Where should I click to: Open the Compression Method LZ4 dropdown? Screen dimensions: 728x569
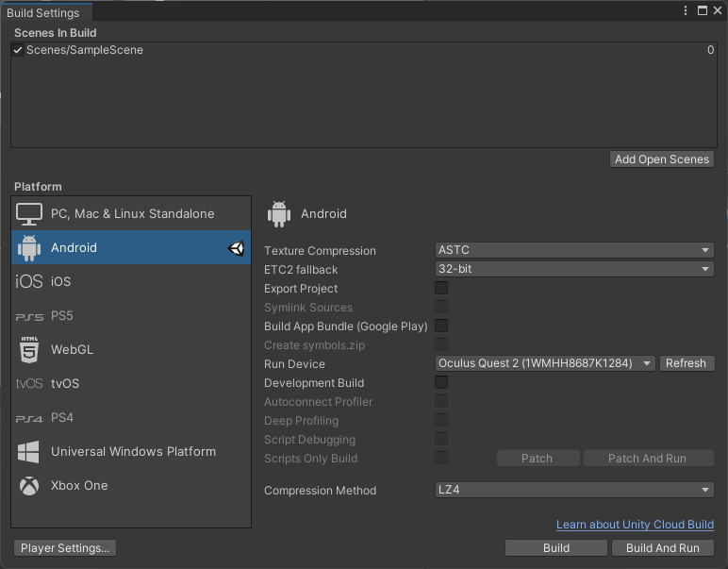point(574,490)
